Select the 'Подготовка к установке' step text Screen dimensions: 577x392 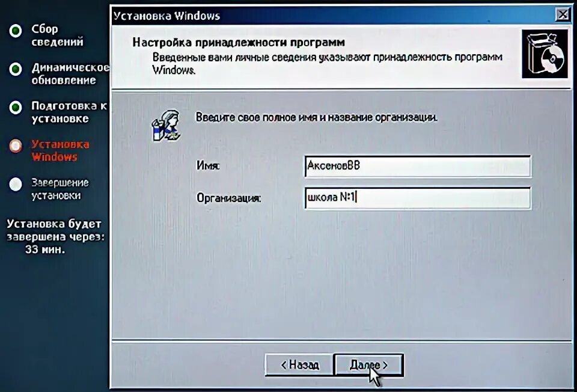[x=69, y=112]
